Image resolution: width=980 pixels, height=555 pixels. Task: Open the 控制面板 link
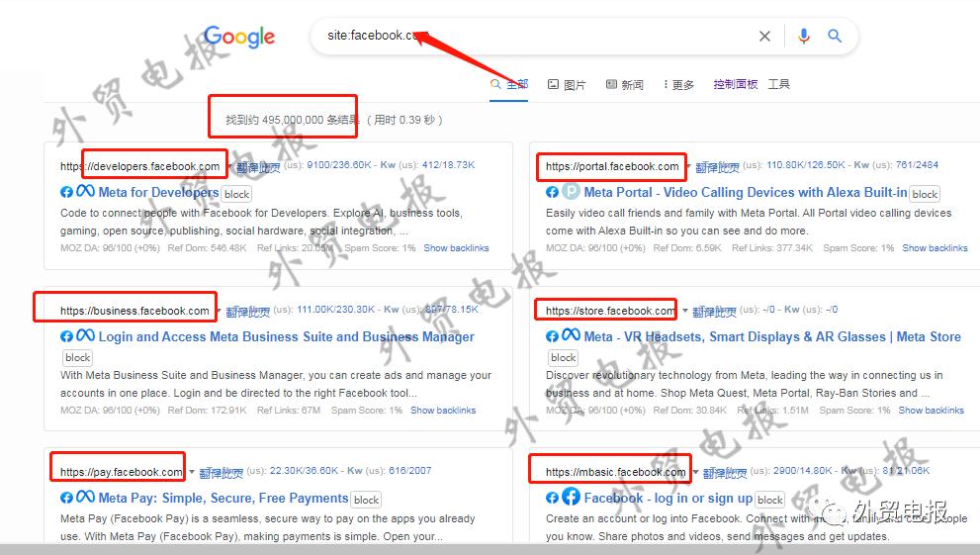click(x=736, y=84)
